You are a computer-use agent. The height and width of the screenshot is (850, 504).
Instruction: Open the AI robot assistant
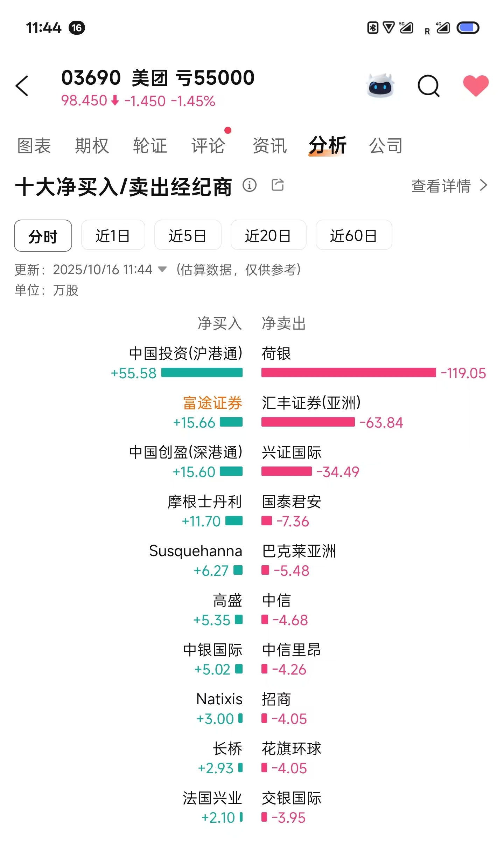pyautogui.click(x=380, y=85)
